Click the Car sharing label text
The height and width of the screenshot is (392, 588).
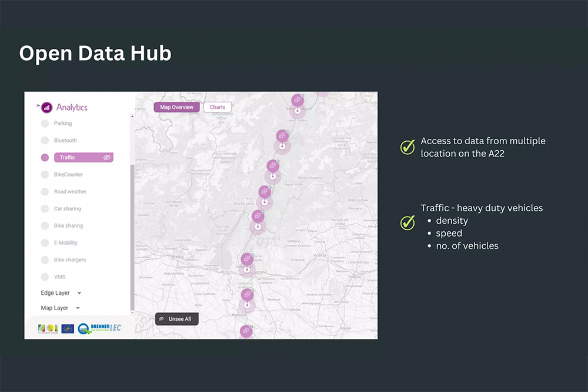pyautogui.click(x=68, y=209)
